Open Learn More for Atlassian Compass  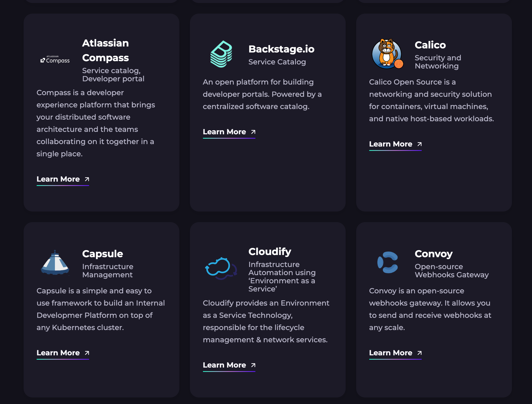(x=63, y=179)
